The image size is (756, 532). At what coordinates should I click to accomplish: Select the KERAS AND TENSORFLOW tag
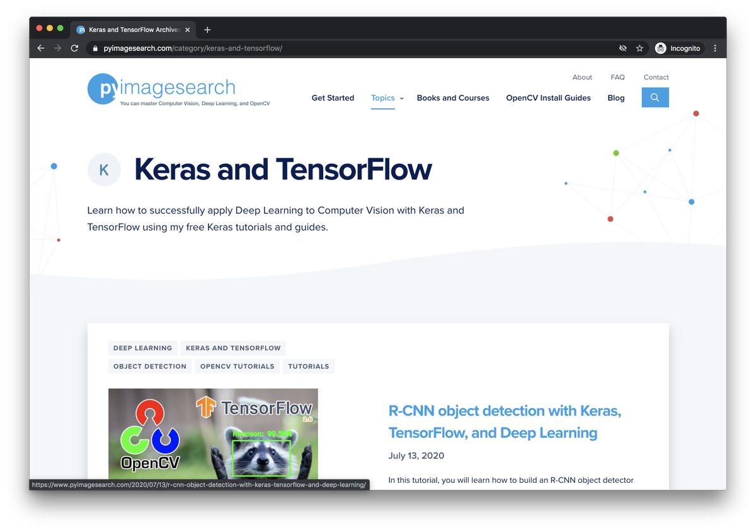click(x=233, y=348)
